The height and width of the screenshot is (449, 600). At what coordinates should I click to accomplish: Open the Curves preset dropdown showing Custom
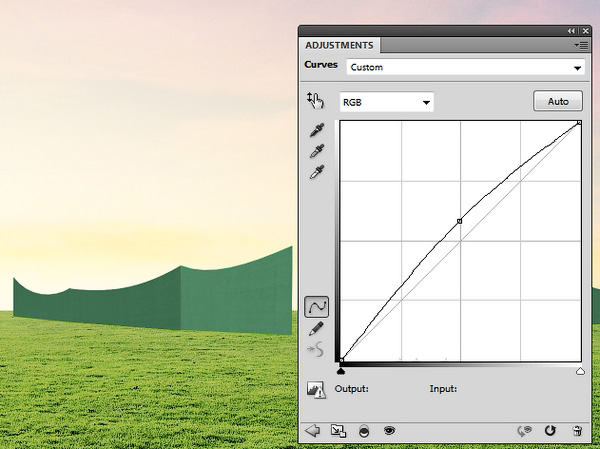coord(465,67)
